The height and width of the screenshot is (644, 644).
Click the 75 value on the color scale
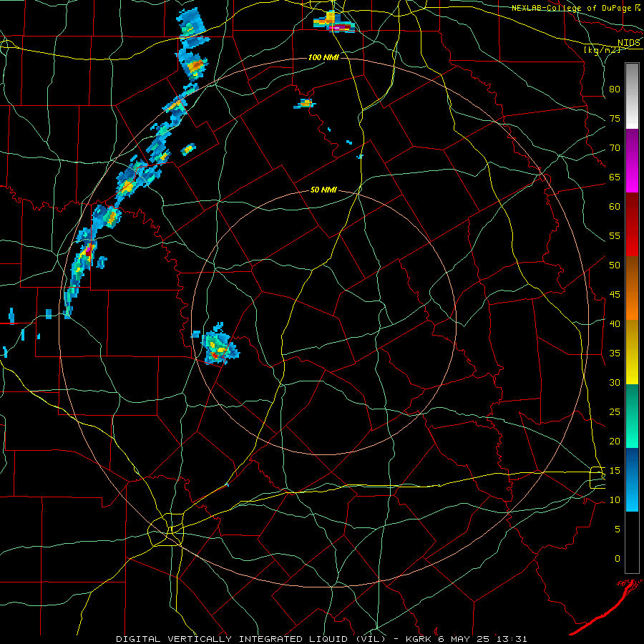pyautogui.click(x=615, y=118)
